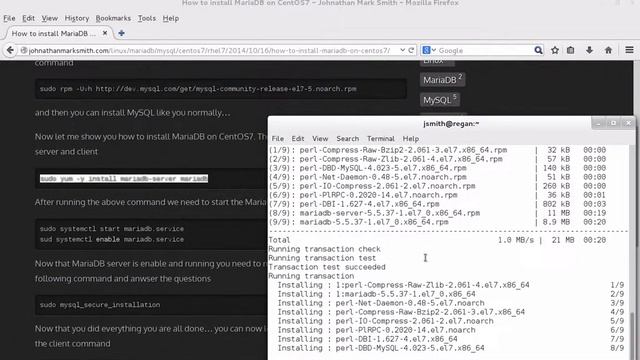The width and height of the screenshot is (640, 360).
Task: Open the MySQL tag link
Action: click(440, 100)
